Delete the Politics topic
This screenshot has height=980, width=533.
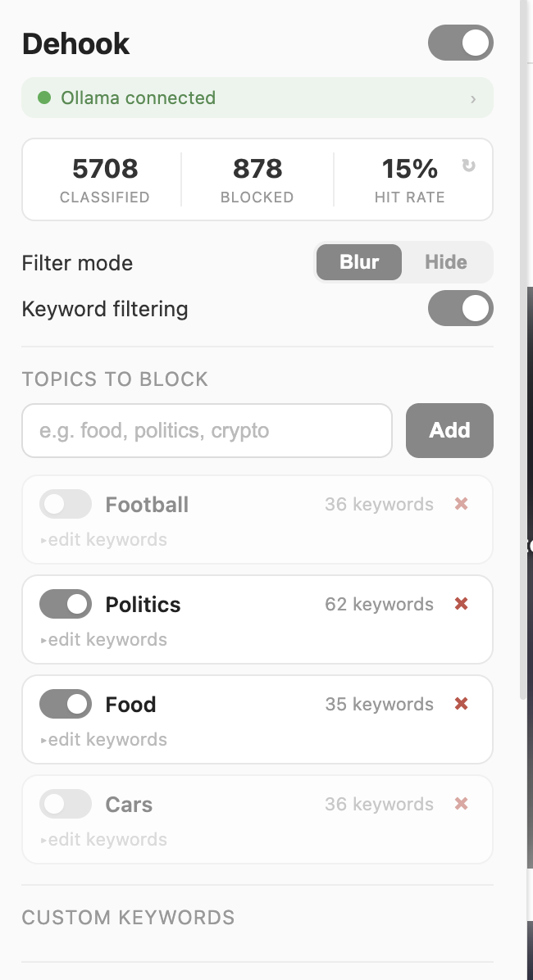coord(462,604)
